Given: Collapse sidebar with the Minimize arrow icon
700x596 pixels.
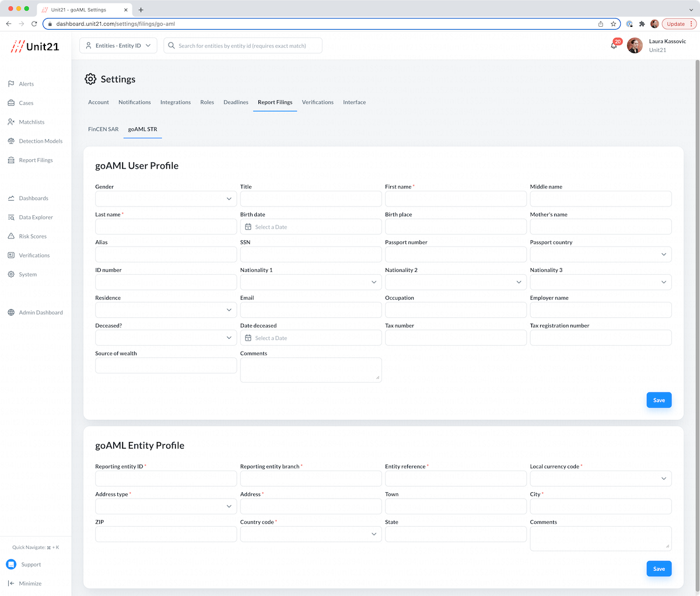Looking at the screenshot, I should [x=11, y=583].
